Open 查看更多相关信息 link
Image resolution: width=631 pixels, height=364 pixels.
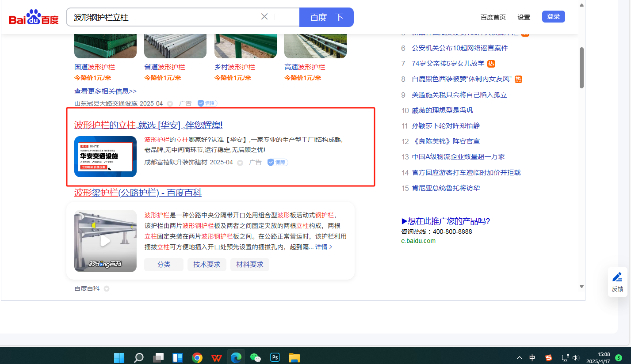(105, 91)
